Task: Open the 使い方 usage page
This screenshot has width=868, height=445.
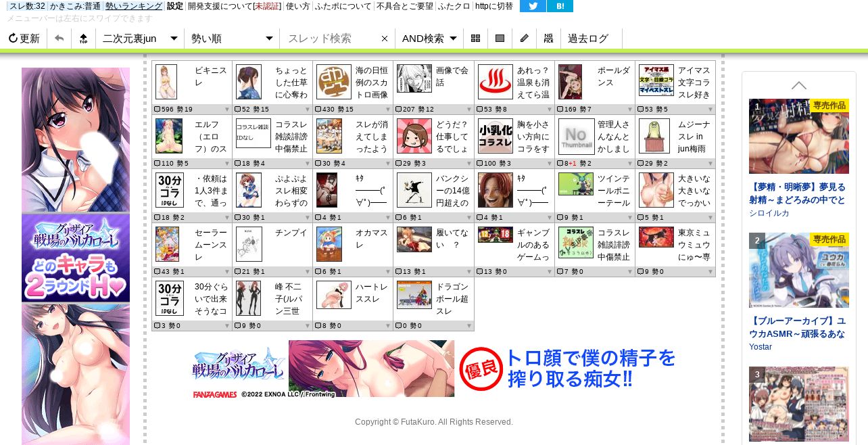Action: 297,6
